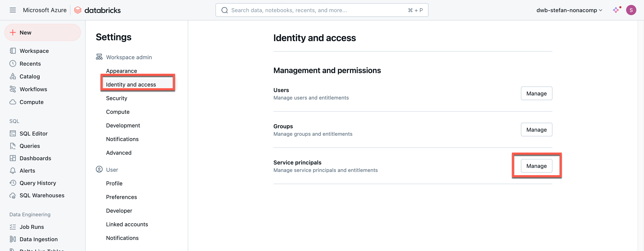Open Linked accounts settings

127,224
